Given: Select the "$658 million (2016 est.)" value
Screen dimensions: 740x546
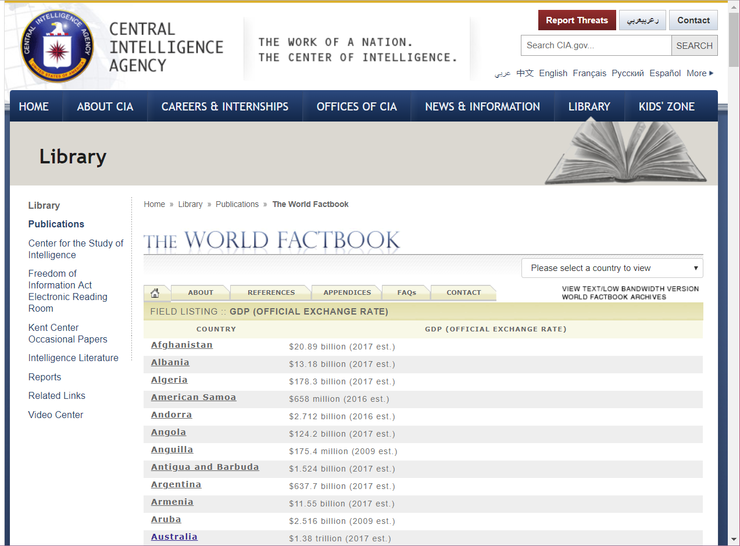Looking at the screenshot, I should 339,399.
